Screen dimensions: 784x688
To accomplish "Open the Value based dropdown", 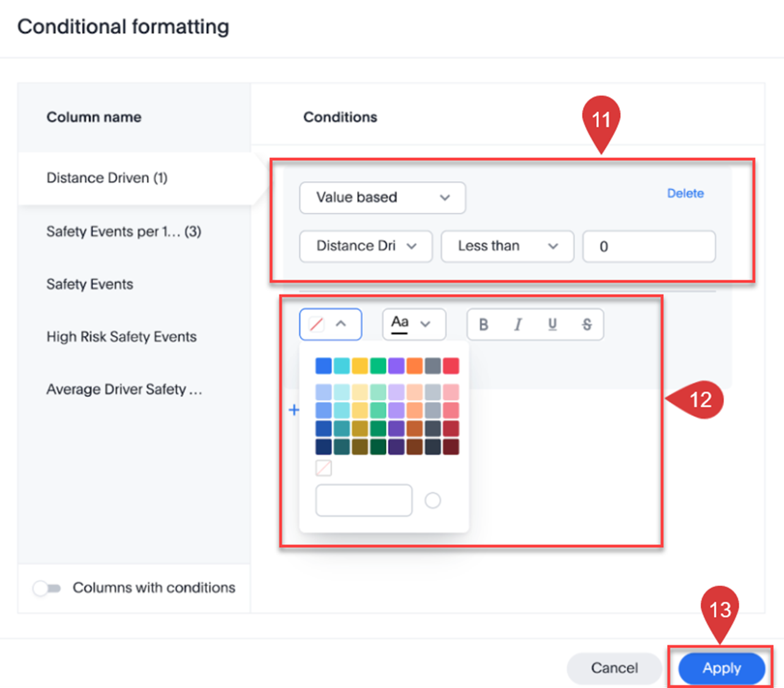I will tap(382, 198).
